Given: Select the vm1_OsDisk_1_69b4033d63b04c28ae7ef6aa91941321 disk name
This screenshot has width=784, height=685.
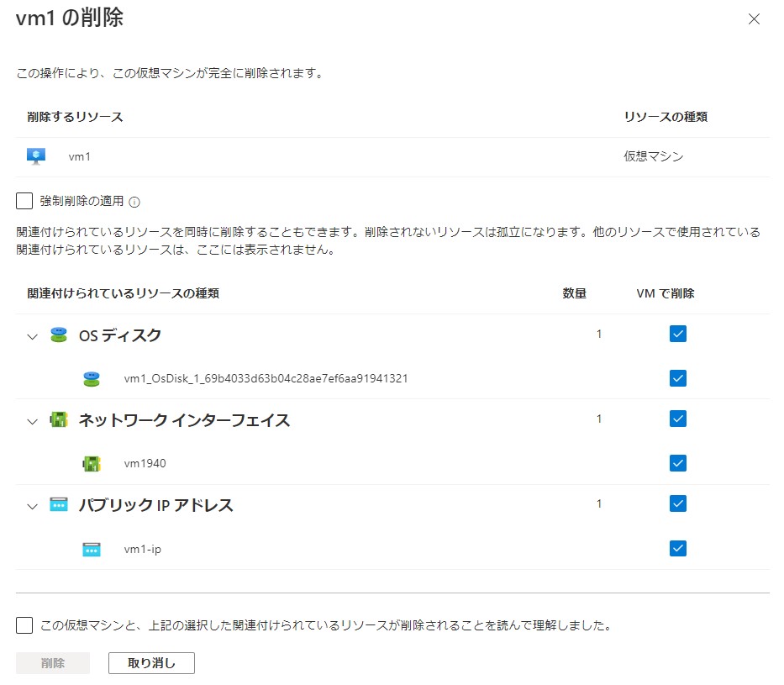Looking at the screenshot, I should pos(266,378).
